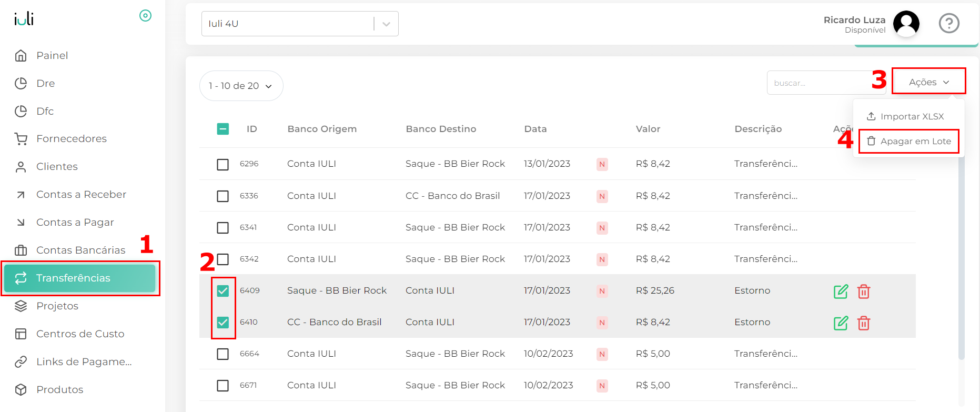Open the help question mark icon
980x412 pixels.
click(x=949, y=23)
